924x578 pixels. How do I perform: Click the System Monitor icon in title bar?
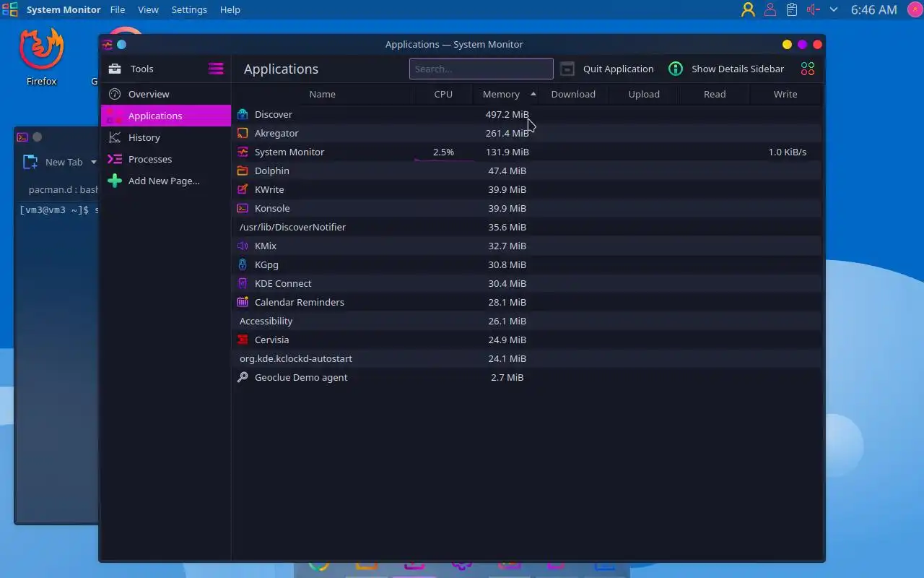107,44
